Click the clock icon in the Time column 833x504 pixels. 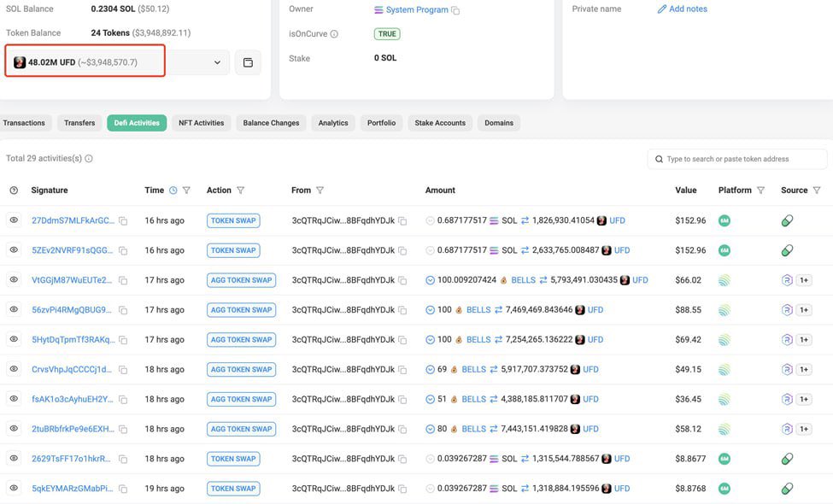point(173,190)
